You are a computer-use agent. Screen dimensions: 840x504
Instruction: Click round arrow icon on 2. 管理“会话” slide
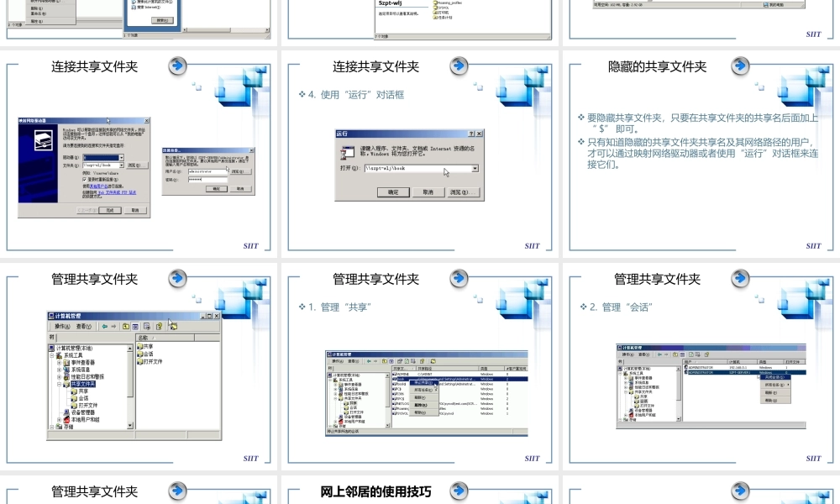point(740,279)
